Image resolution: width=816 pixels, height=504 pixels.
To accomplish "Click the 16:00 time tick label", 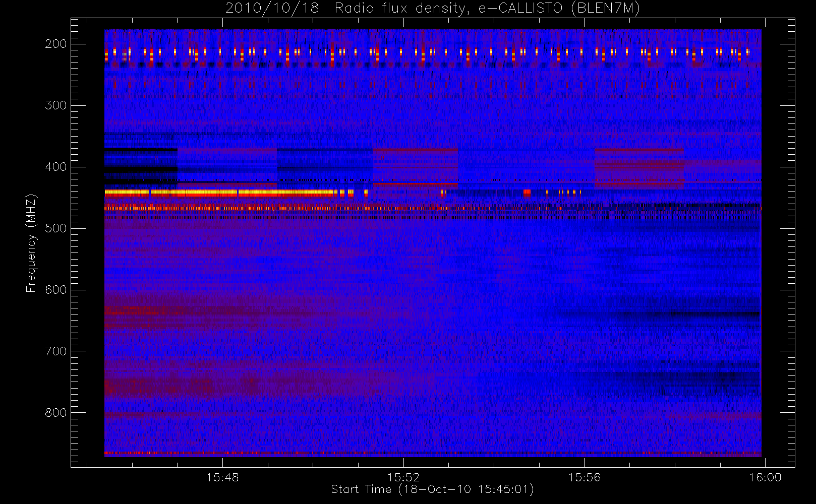I will point(766,477).
